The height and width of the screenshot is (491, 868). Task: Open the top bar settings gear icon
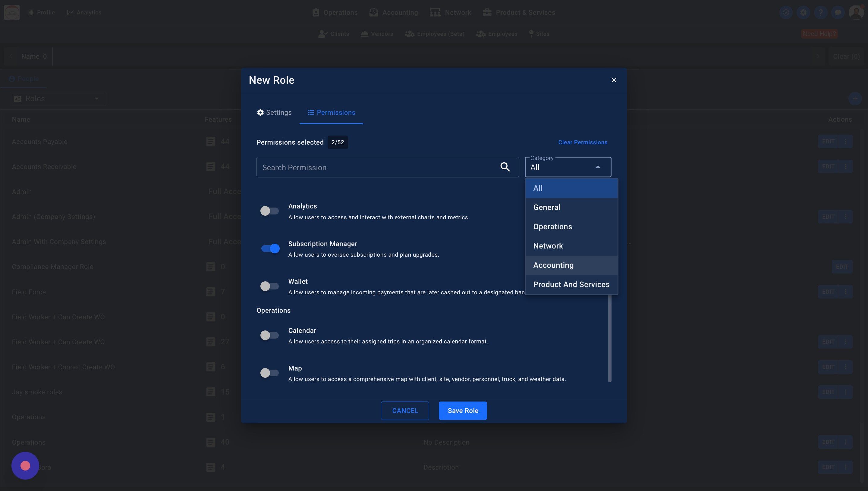(x=803, y=12)
